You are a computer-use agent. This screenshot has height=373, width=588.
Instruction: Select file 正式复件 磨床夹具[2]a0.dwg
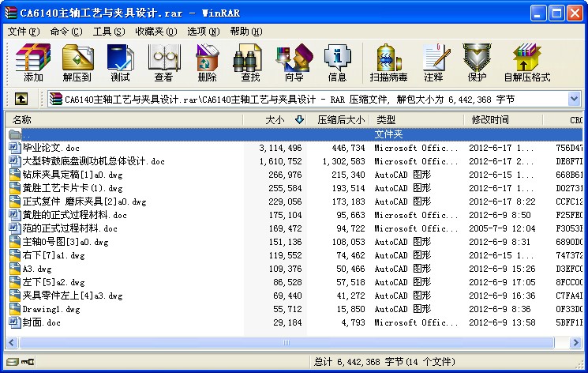tap(84, 202)
